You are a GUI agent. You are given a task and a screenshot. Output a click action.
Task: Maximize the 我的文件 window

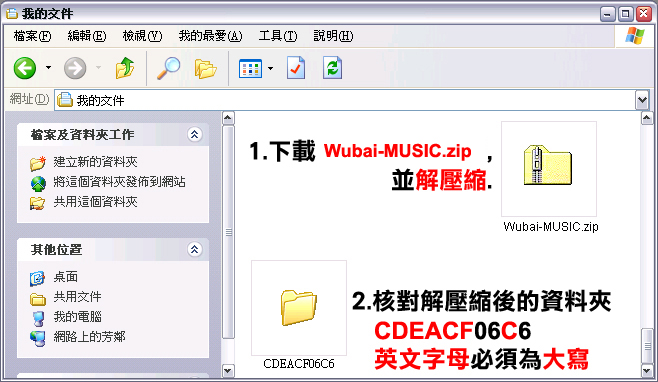coord(625,14)
